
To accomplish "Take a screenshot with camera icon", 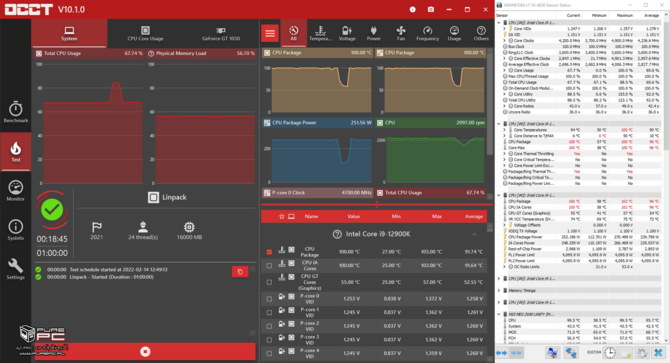I will click(431, 9).
